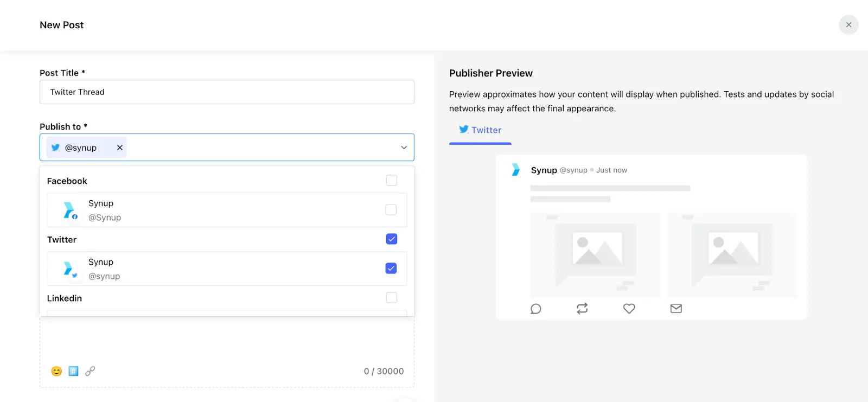Insert a hashtag with the hashtag icon

[x=73, y=371]
